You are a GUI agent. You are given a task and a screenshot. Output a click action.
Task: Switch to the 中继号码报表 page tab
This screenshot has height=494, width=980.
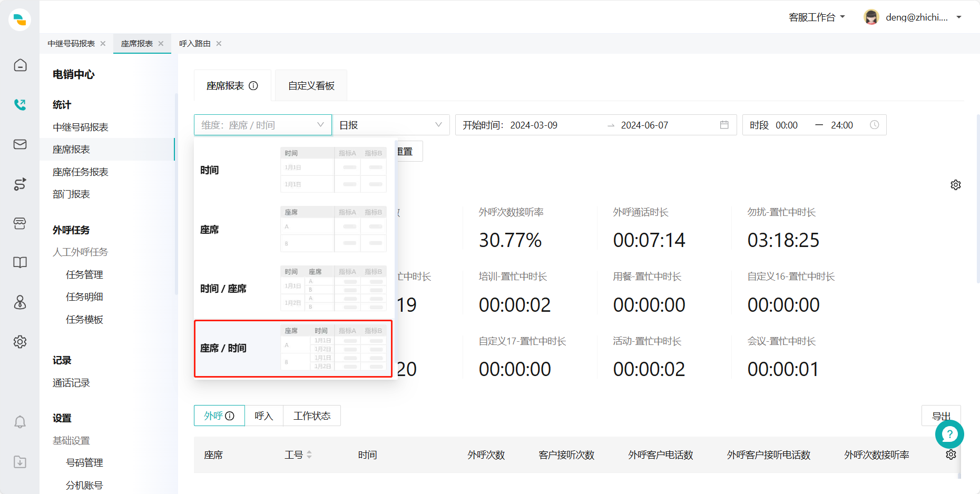pyautogui.click(x=71, y=44)
